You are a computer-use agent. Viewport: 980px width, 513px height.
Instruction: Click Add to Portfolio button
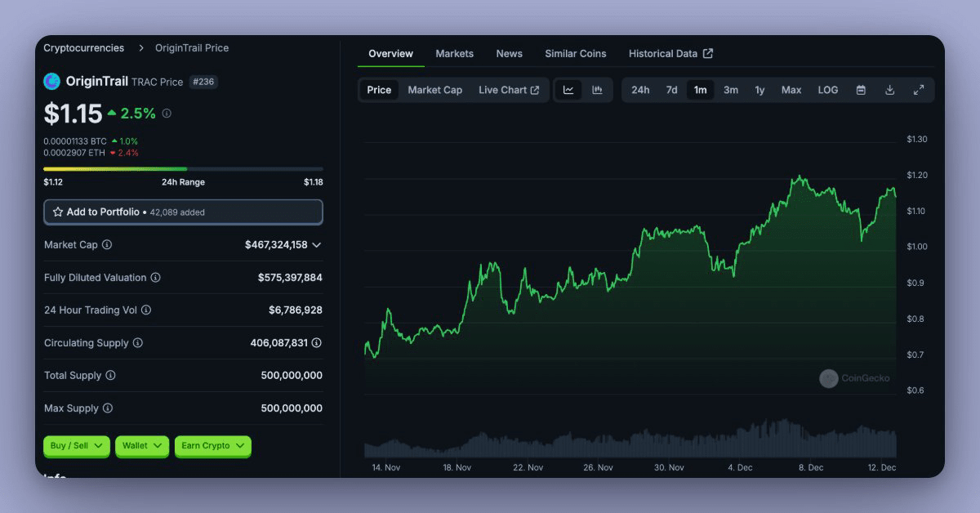(x=183, y=212)
